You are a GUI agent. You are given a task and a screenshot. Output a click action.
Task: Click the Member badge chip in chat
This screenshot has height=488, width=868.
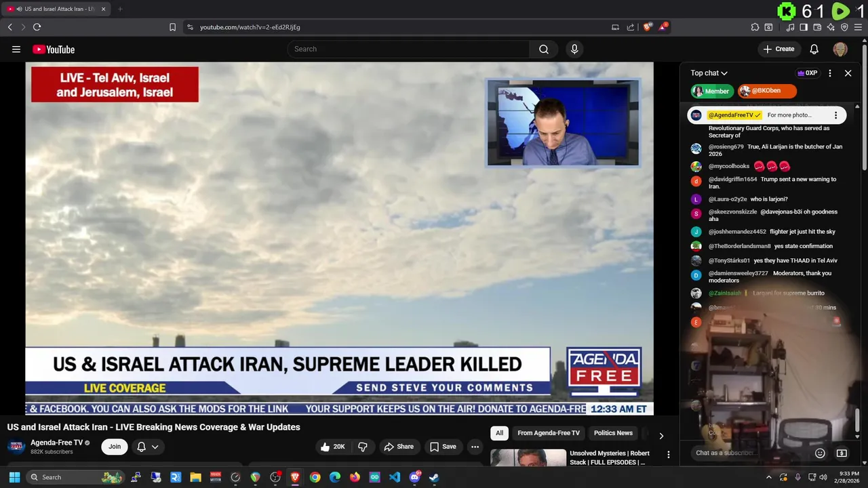click(712, 91)
